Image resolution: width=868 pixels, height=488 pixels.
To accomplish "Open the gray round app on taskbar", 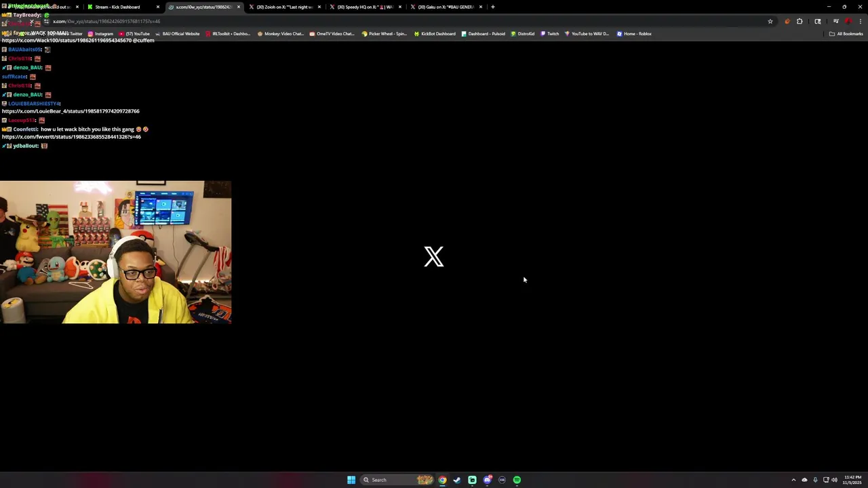I will (x=502, y=480).
